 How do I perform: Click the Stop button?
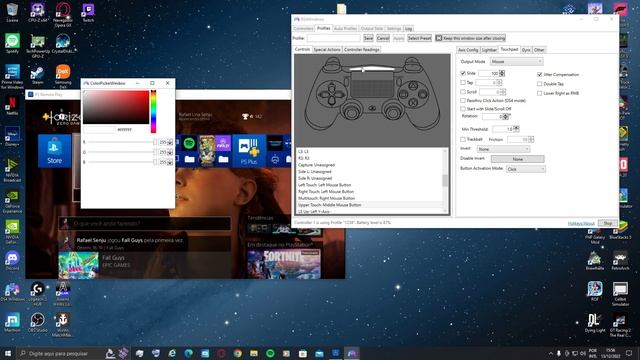click(607, 223)
